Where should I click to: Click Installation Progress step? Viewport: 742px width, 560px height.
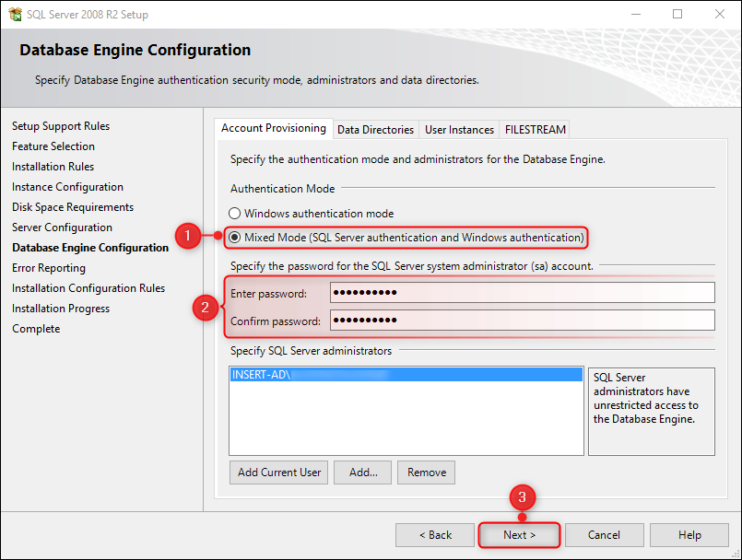(61, 309)
